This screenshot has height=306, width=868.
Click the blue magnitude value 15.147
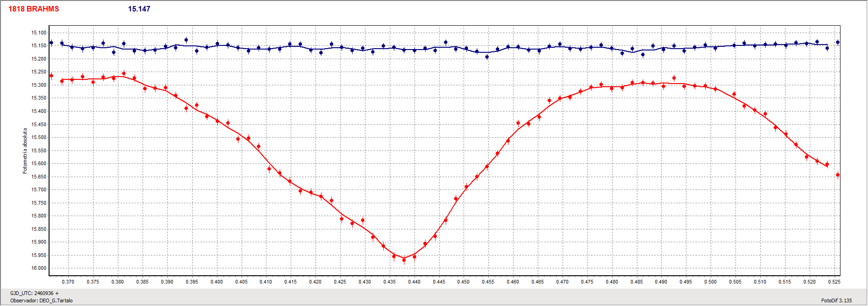[x=139, y=9]
